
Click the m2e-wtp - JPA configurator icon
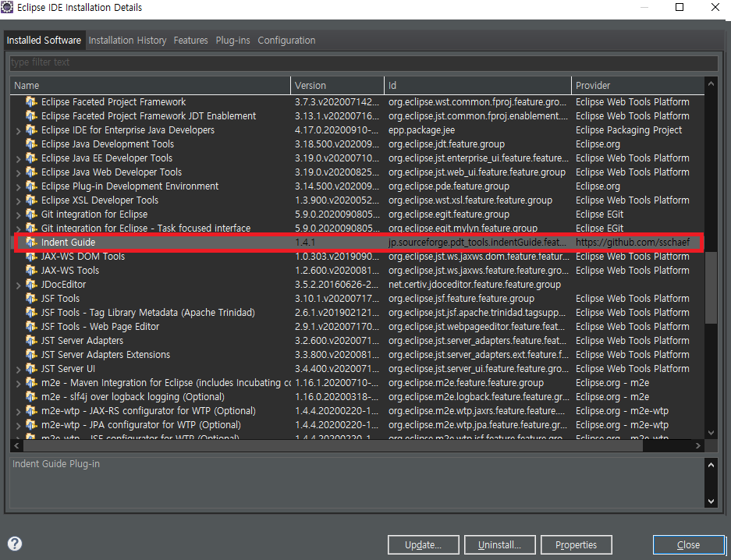[31, 425]
